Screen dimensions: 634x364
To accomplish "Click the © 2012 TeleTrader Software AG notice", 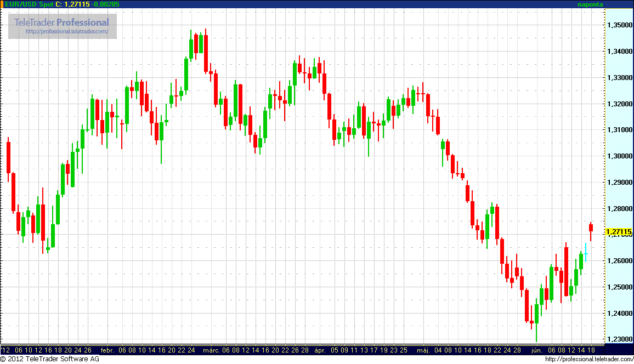I will tap(50, 359).
